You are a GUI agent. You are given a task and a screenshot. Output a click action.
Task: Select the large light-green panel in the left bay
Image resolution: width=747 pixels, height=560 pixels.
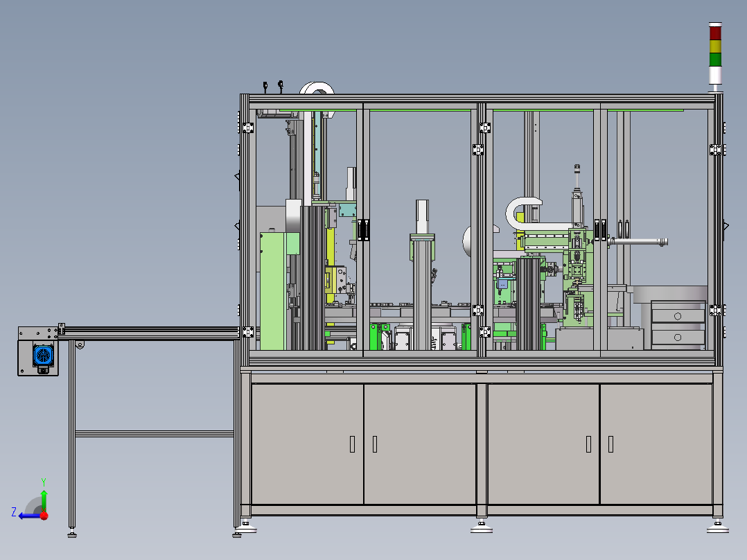273,291
